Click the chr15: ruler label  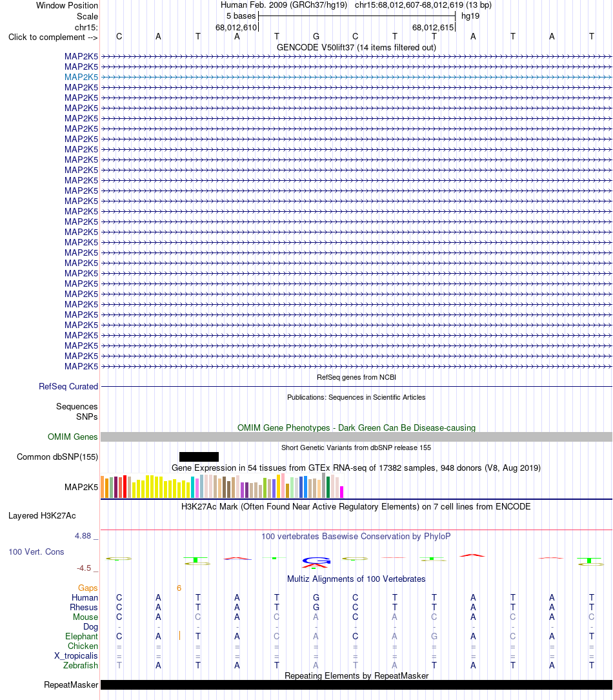pyautogui.click(x=86, y=27)
